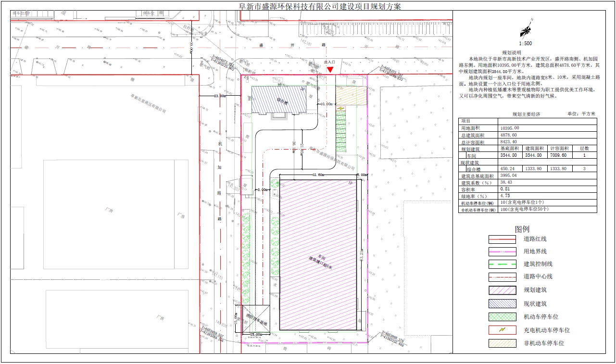Click the large pink hatched 车间 building

coord(318,255)
